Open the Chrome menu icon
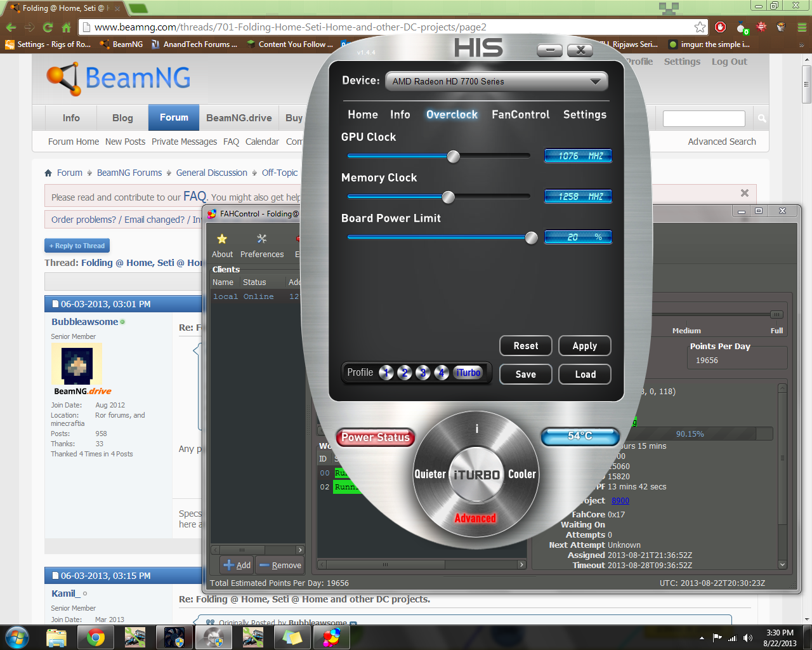The image size is (812, 650). pos(802,27)
